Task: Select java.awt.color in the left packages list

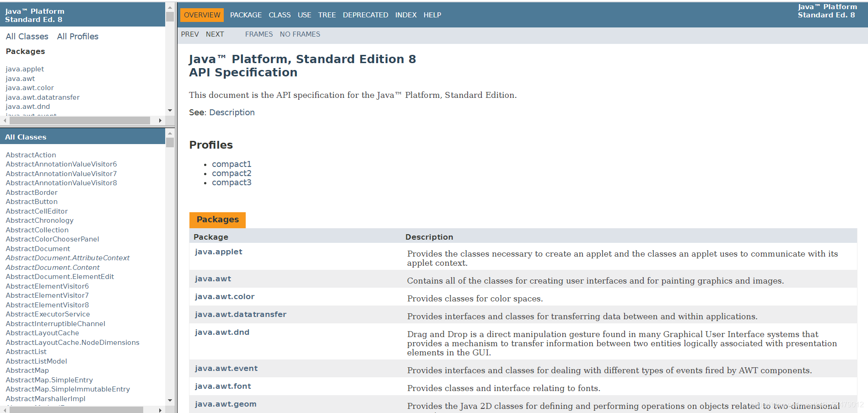Action: [30, 88]
